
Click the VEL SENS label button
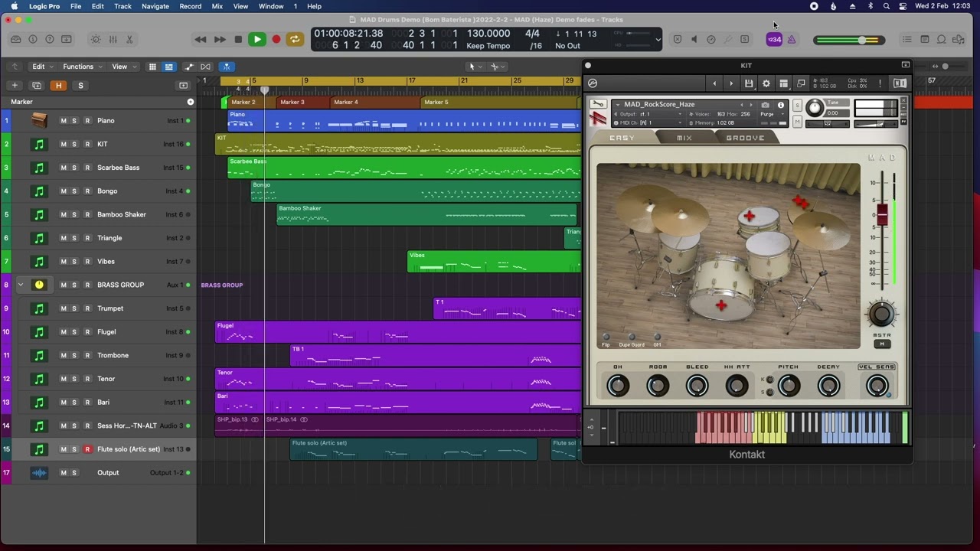pyautogui.click(x=877, y=367)
